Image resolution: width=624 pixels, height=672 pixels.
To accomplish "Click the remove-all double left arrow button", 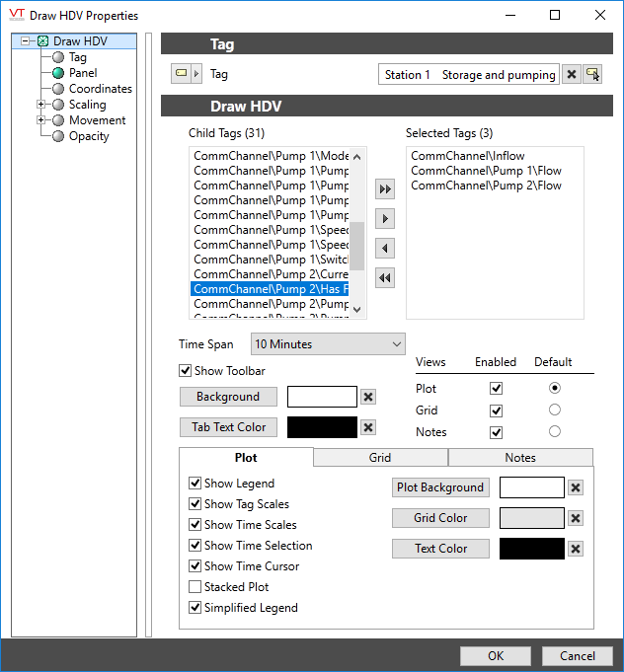I will tap(385, 278).
